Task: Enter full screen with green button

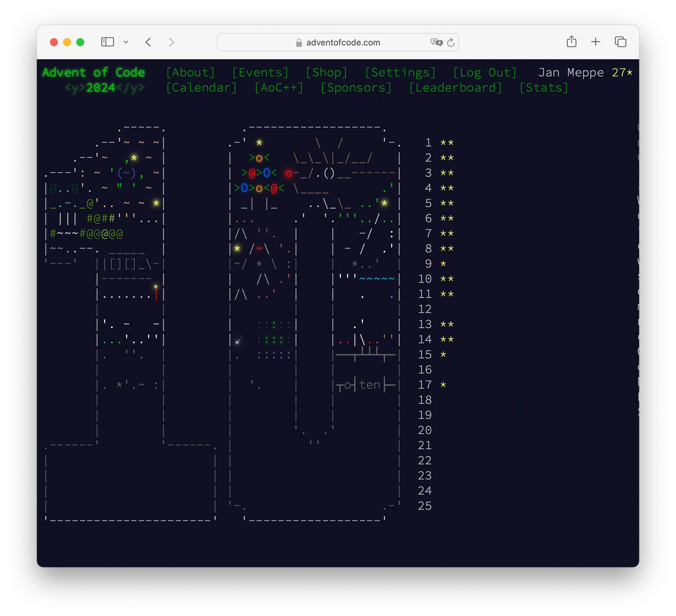Action: (x=80, y=42)
